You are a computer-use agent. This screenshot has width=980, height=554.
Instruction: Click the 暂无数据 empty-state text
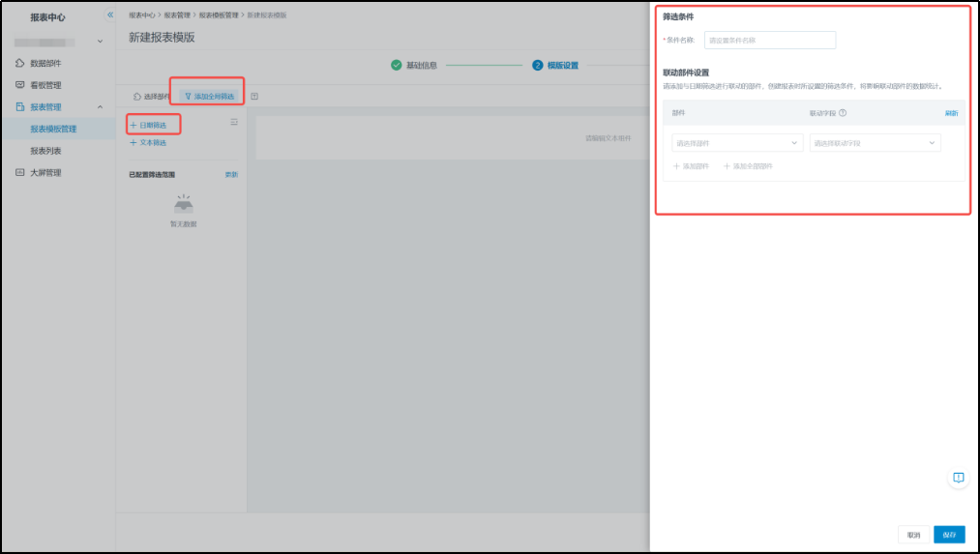[x=183, y=223]
